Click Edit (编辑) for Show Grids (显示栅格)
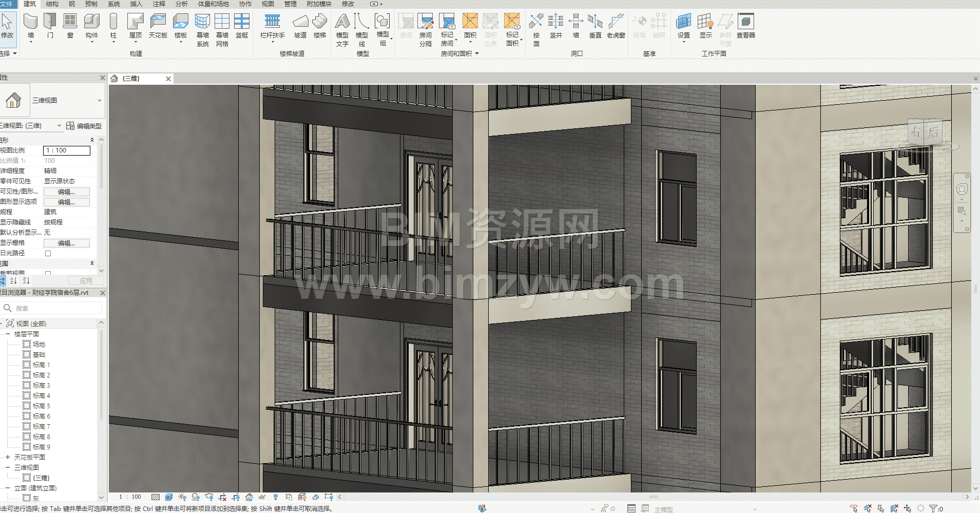 click(67, 243)
